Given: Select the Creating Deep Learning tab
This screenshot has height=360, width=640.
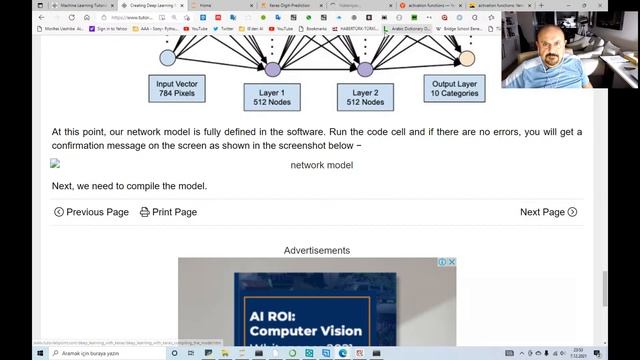Looking at the screenshot, I should [152, 5].
